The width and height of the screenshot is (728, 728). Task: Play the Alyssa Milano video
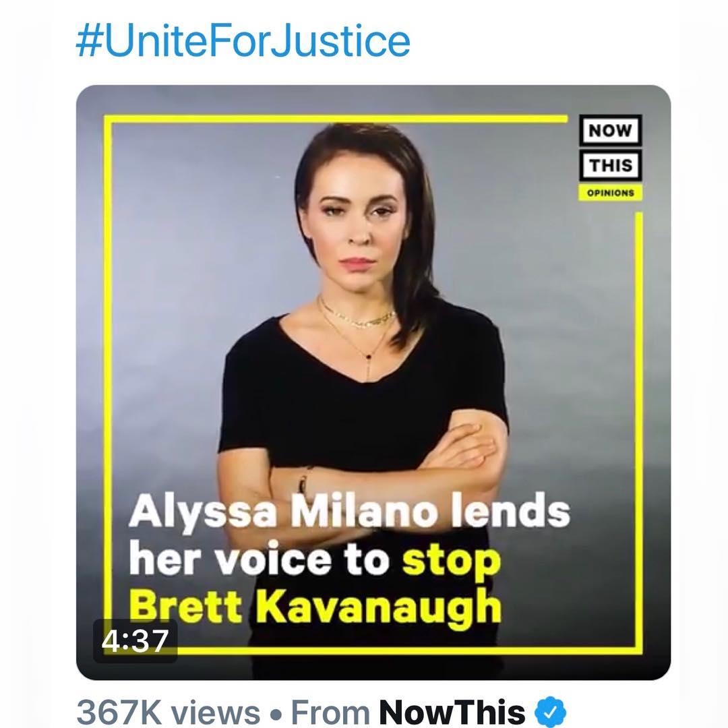(373, 382)
